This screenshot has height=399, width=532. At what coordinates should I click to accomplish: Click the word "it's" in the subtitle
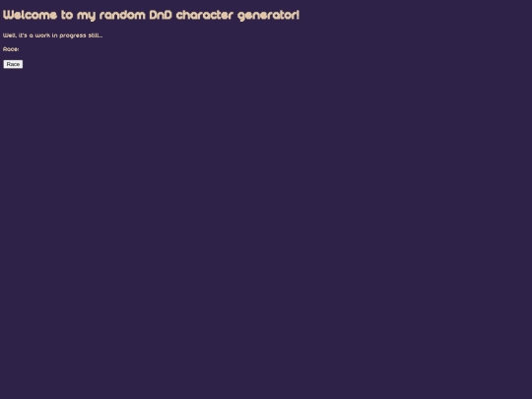[x=23, y=35]
